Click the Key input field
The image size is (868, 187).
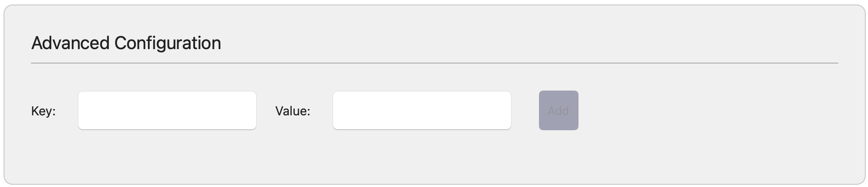(167, 110)
